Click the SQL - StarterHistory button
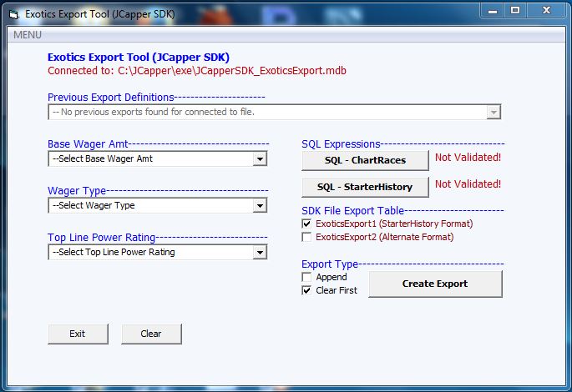 (365, 187)
